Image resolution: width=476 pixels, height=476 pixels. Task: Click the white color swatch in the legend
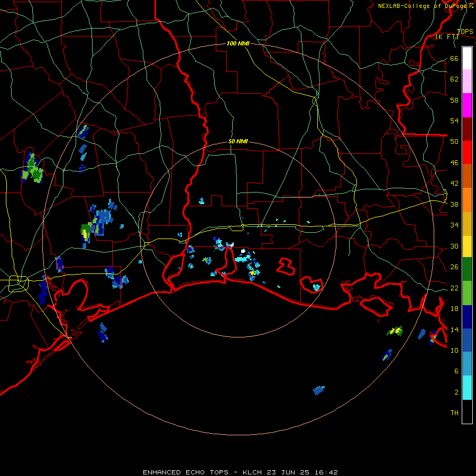467,58
